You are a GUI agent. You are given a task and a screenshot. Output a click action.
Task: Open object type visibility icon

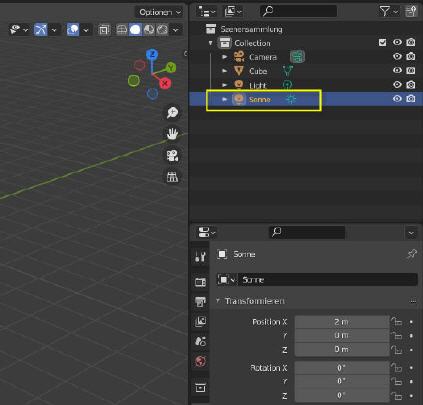14,30
